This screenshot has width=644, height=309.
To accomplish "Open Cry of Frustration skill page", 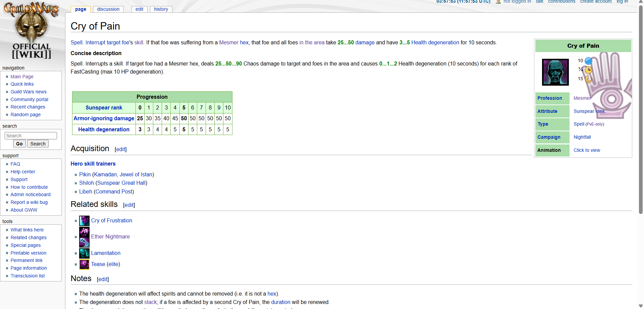I will pyautogui.click(x=112, y=220).
